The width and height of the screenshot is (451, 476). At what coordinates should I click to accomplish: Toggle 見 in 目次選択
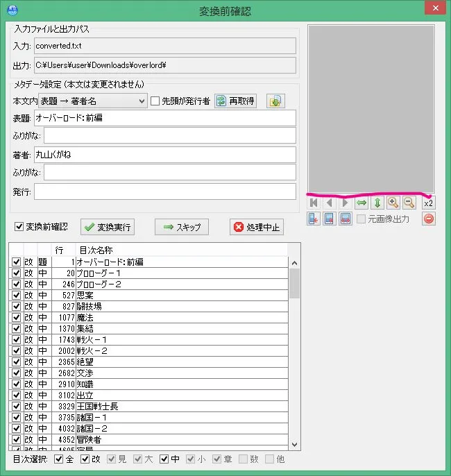[112, 459]
